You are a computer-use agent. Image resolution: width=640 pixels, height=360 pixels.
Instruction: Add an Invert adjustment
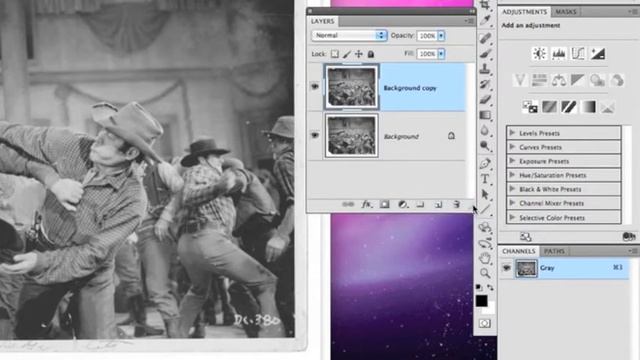[530, 107]
